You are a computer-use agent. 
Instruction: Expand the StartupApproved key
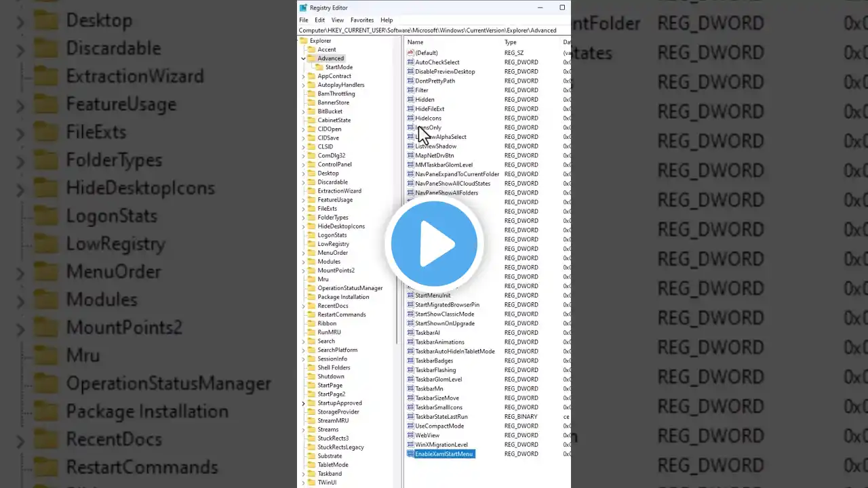[x=303, y=403]
